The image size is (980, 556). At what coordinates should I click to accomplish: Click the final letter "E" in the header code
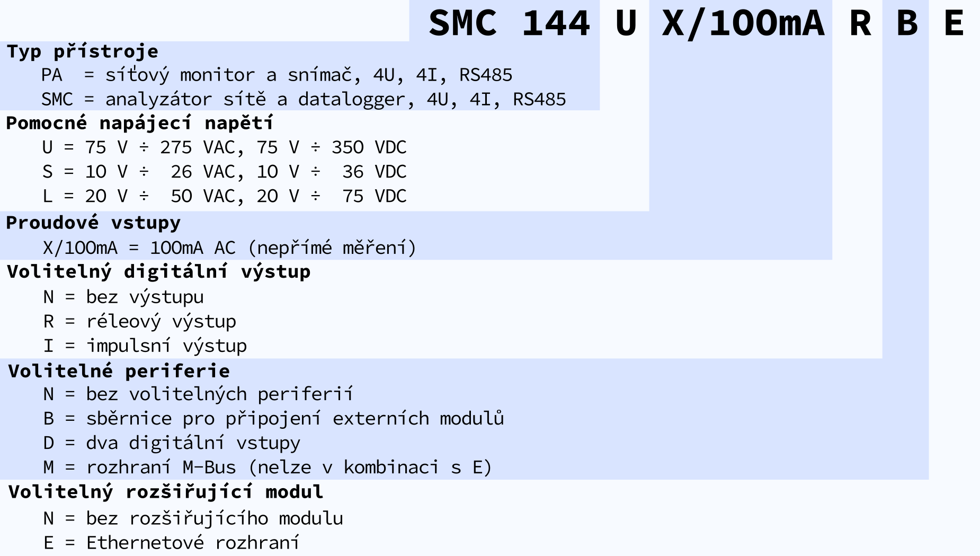[954, 23]
